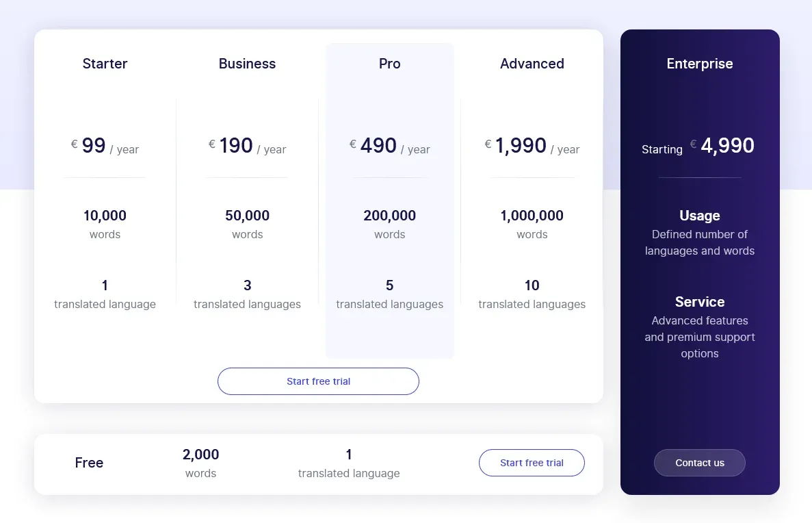Select the Starter plan heading

pyautogui.click(x=105, y=64)
